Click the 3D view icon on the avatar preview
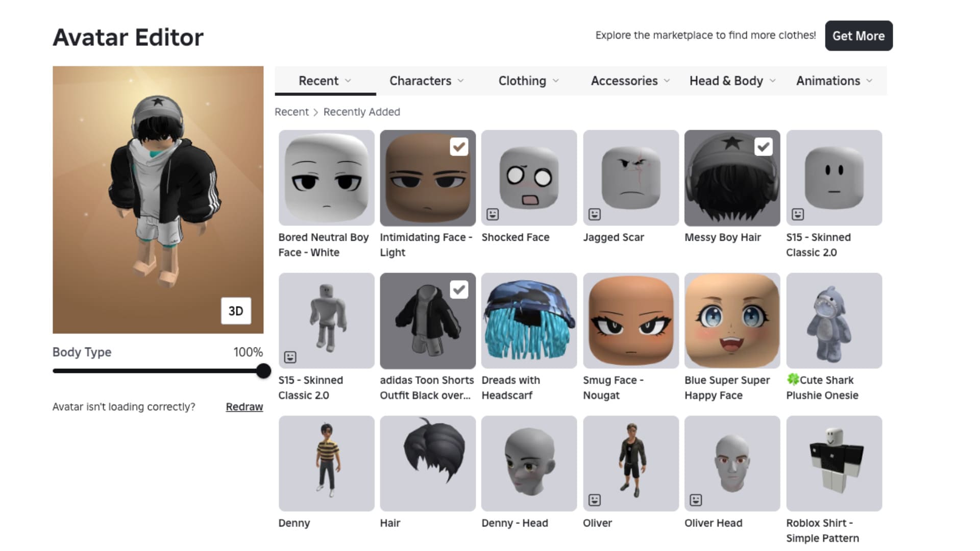 [235, 310]
